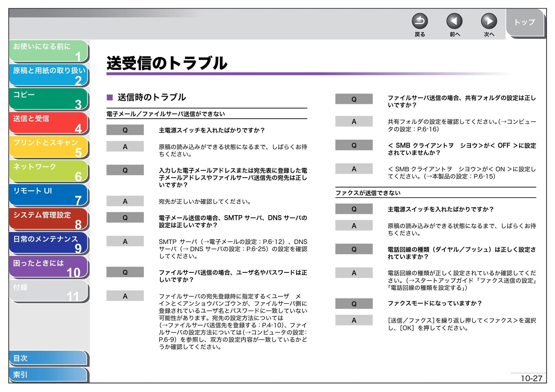Image resolution: width=555 pixels, height=392 pixels.
Task: Open the 索引 (index) button
Action: pos(48,375)
